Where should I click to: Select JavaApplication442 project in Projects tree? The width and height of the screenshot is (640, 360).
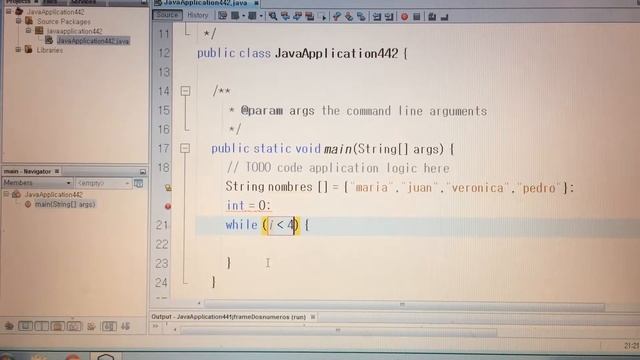pos(55,12)
